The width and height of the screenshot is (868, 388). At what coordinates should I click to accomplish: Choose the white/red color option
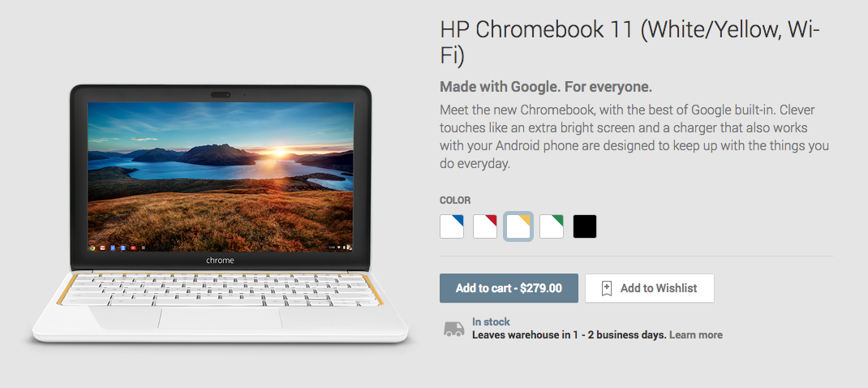(x=485, y=226)
